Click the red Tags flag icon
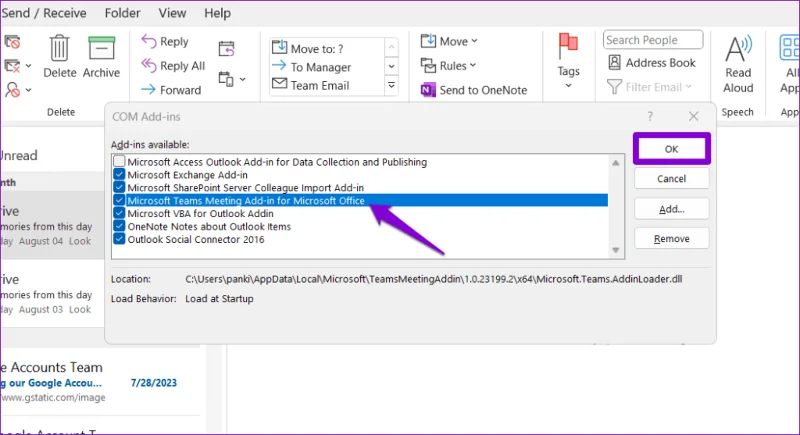This screenshot has width=800, height=435. [568, 46]
